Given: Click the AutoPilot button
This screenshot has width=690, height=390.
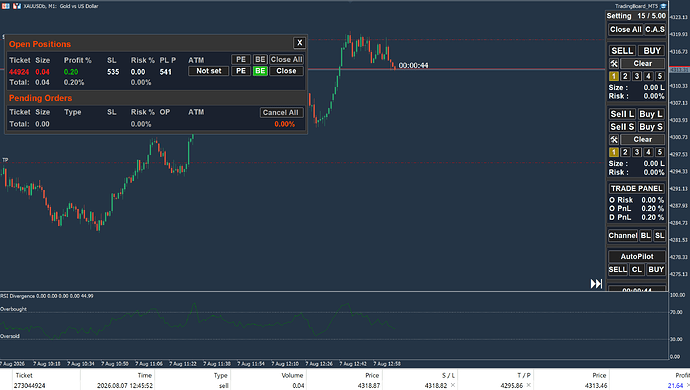Looking at the screenshot, I should pos(637,257).
